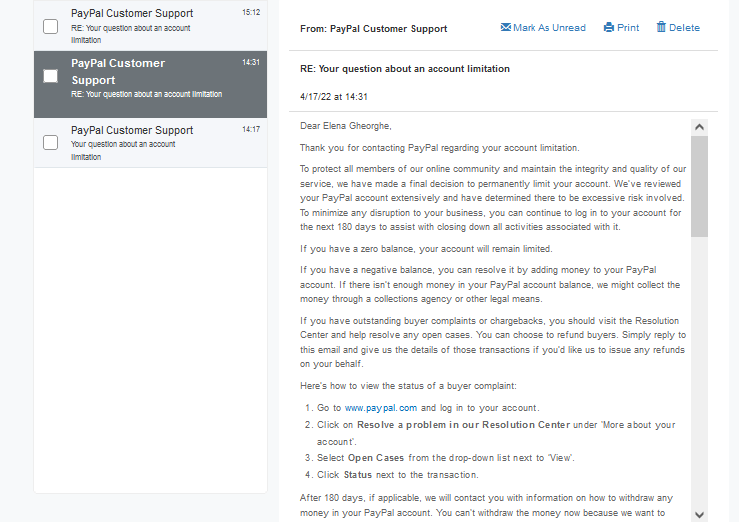Click the Mark As Unread envelope icon
The height and width of the screenshot is (522, 739).
pos(506,27)
